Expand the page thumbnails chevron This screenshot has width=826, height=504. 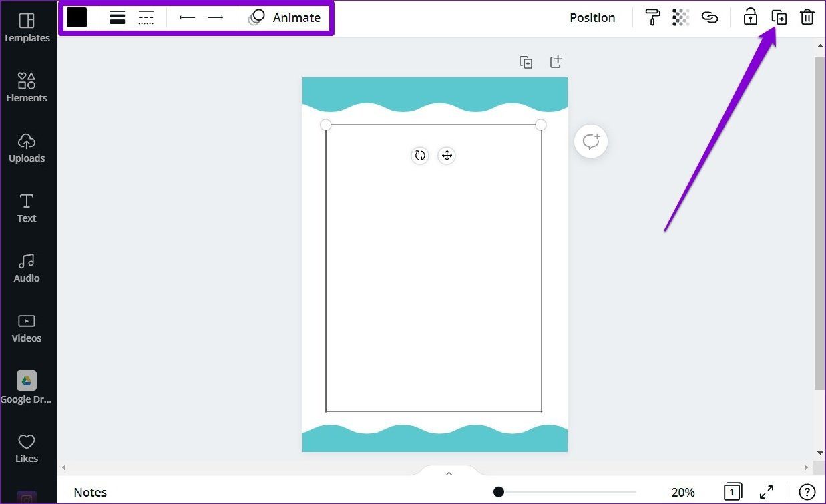(449, 473)
